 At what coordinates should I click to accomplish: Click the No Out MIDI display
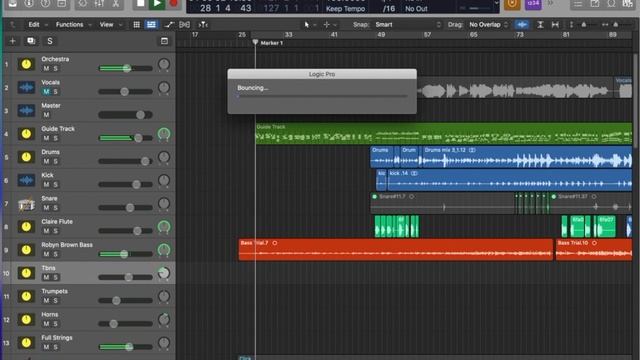[x=416, y=9]
